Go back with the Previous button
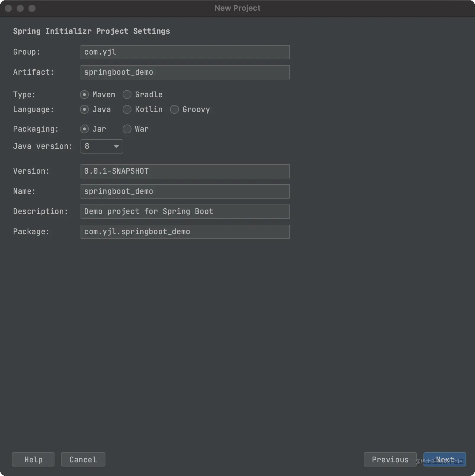This screenshot has height=476, width=475. click(x=390, y=459)
